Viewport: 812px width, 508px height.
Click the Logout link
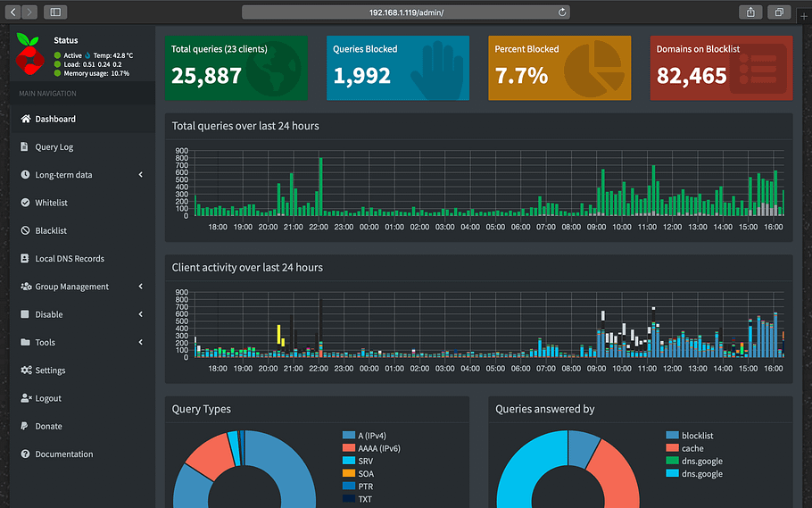click(x=82, y=398)
